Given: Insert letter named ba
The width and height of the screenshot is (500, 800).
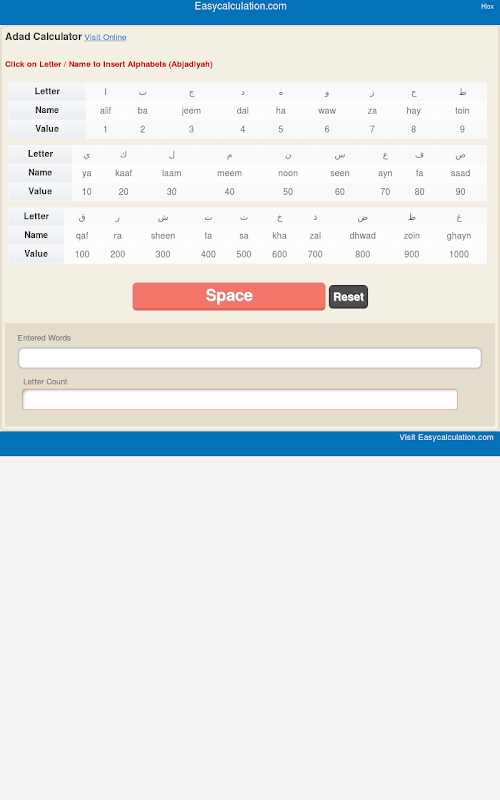Looking at the screenshot, I should tap(142, 111).
